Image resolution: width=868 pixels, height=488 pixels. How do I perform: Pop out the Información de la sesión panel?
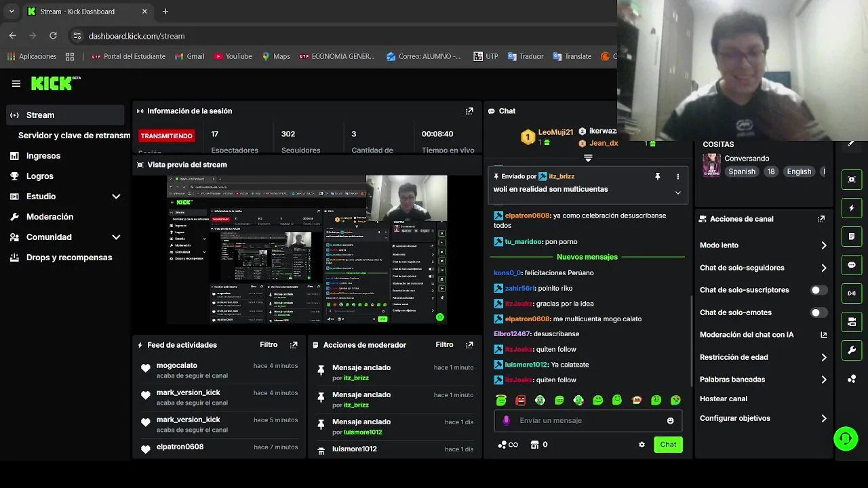pos(469,111)
